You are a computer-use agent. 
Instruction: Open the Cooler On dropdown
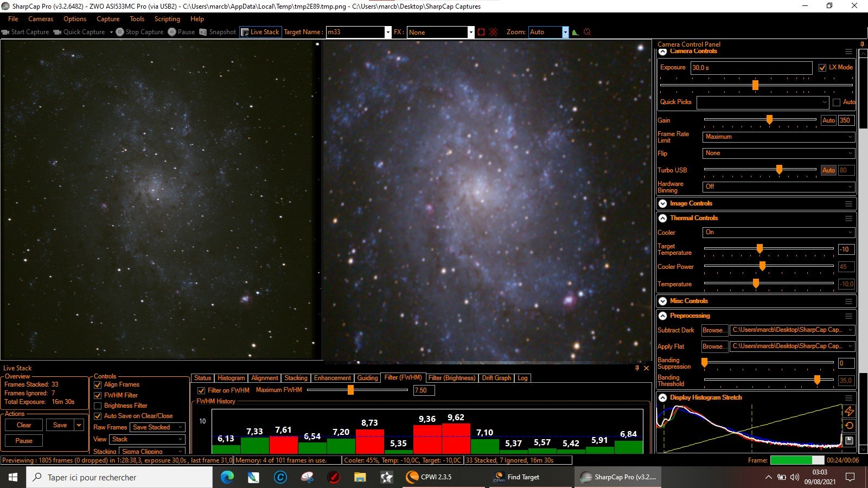coord(779,232)
